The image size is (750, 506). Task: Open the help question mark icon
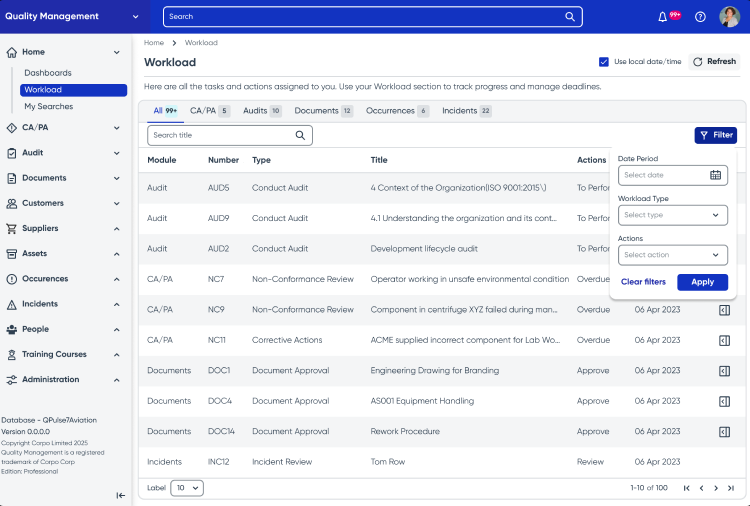[x=700, y=17]
